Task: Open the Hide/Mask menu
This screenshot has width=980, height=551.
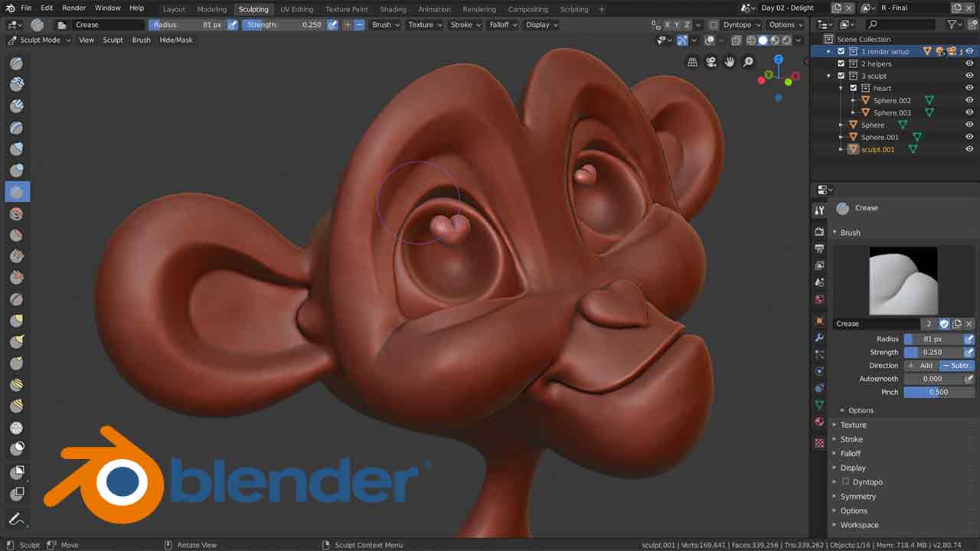Action: pyautogui.click(x=176, y=40)
